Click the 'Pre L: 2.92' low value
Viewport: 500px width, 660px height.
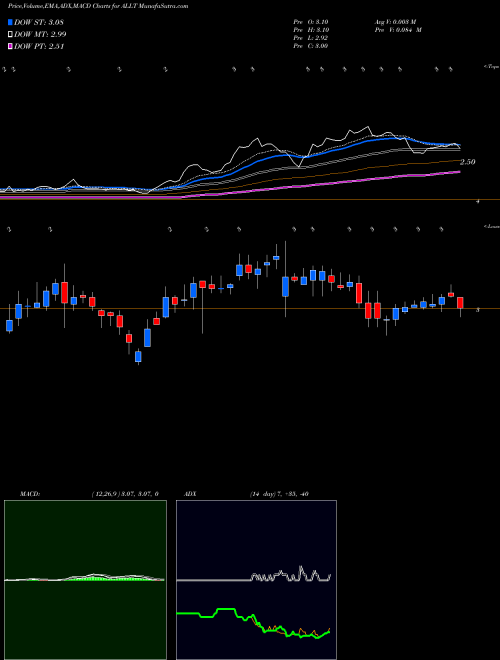point(311,38)
